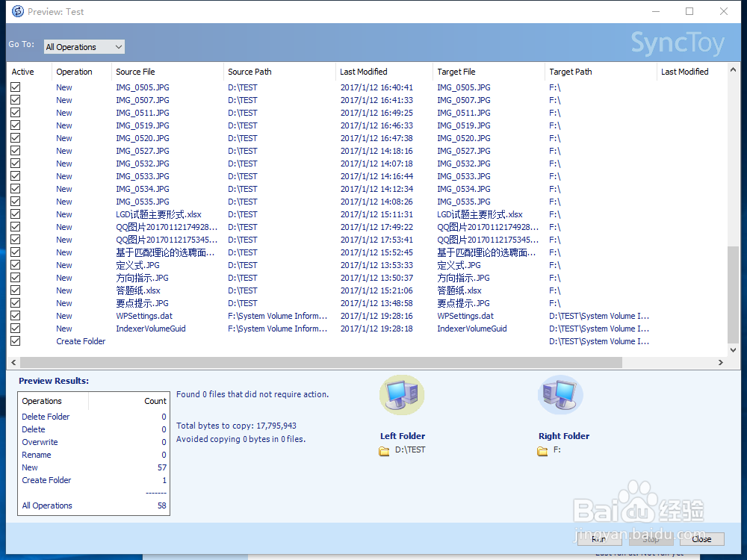Click vertical scrollbar down arrow
The image size is (747, 560).
pos(734,350)
